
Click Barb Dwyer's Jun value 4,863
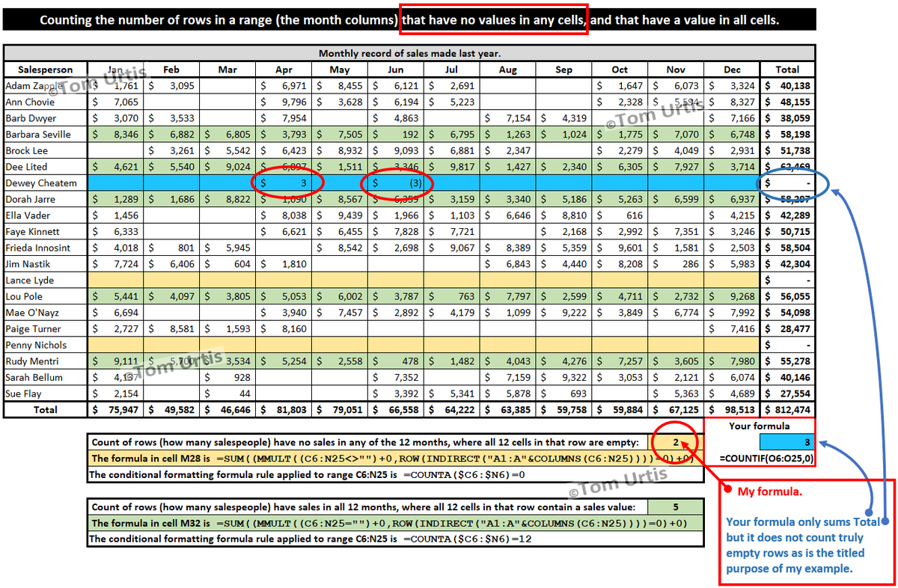(397, 118)
